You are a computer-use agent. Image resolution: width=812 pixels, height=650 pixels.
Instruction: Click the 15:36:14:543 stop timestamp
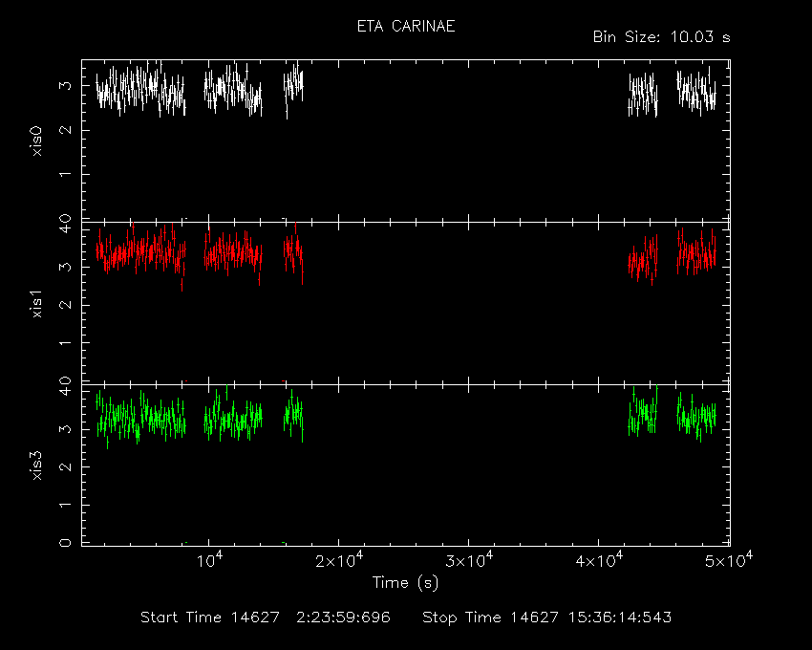pyautogui.click(x=620, y=617)
